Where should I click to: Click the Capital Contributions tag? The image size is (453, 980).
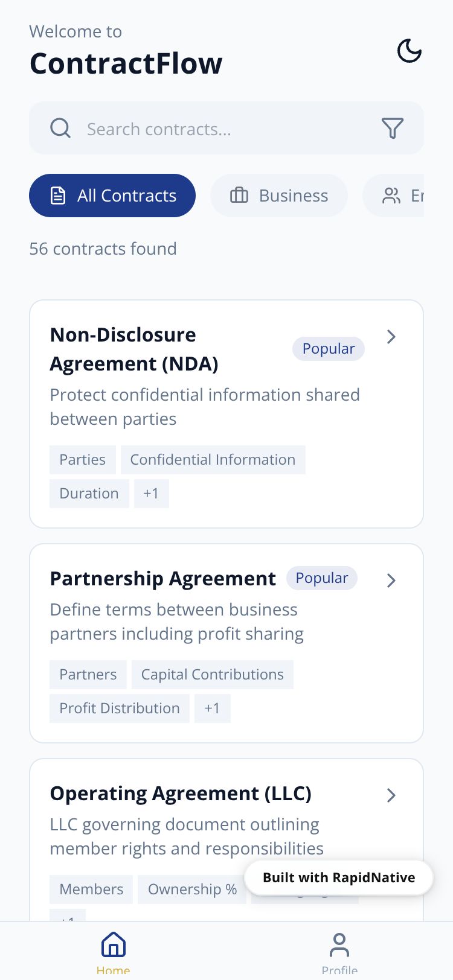point(212,675)
